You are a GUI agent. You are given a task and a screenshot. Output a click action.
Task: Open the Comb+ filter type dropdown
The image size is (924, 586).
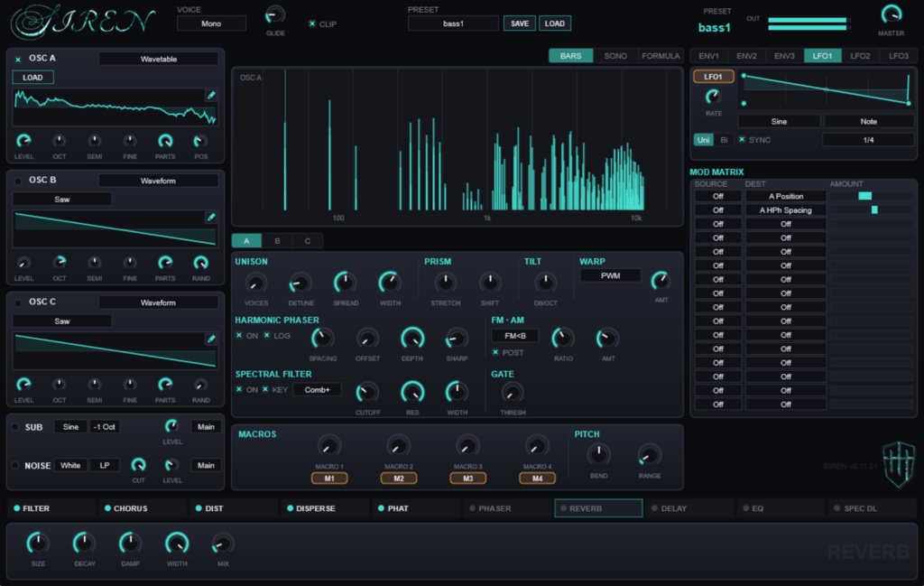(x=317, y=390)
